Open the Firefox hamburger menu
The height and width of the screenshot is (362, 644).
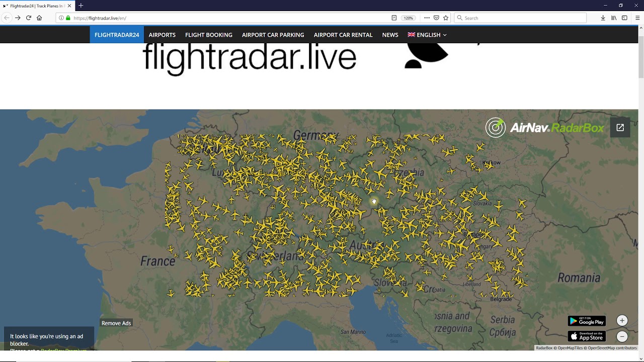tap(637, 18)
